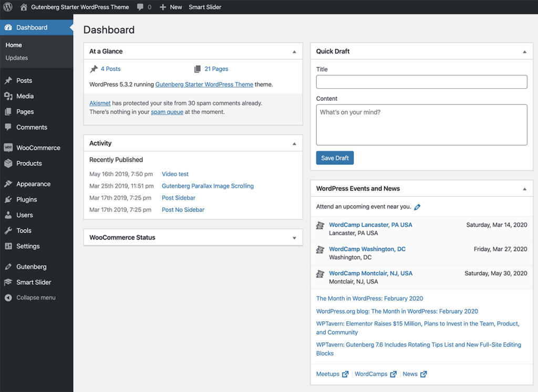Screen dimensions: 538x392
Task: Open the Home submenu item
Action: (14, 45)
